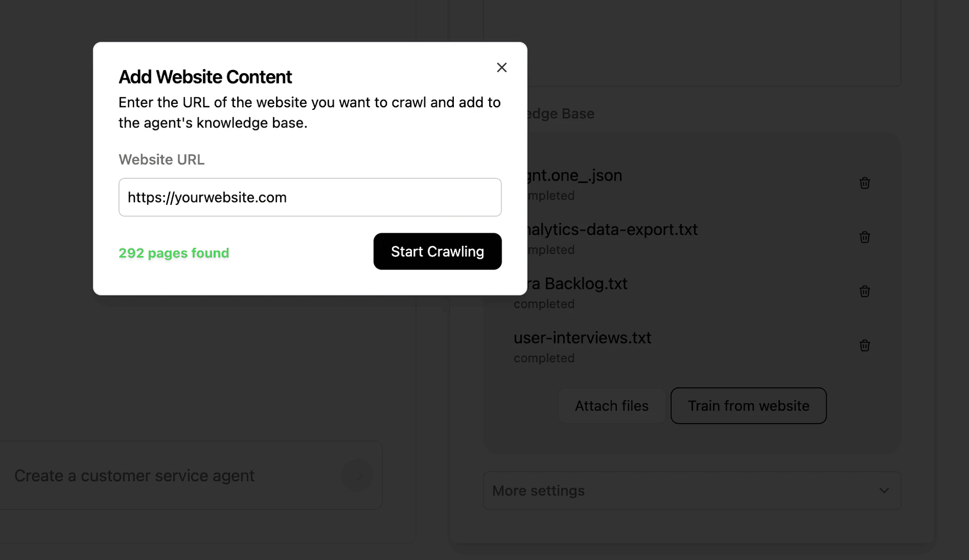Click the round send arrow beside the prompt
The height and width of the screenshot is (560, 969).
357,475
